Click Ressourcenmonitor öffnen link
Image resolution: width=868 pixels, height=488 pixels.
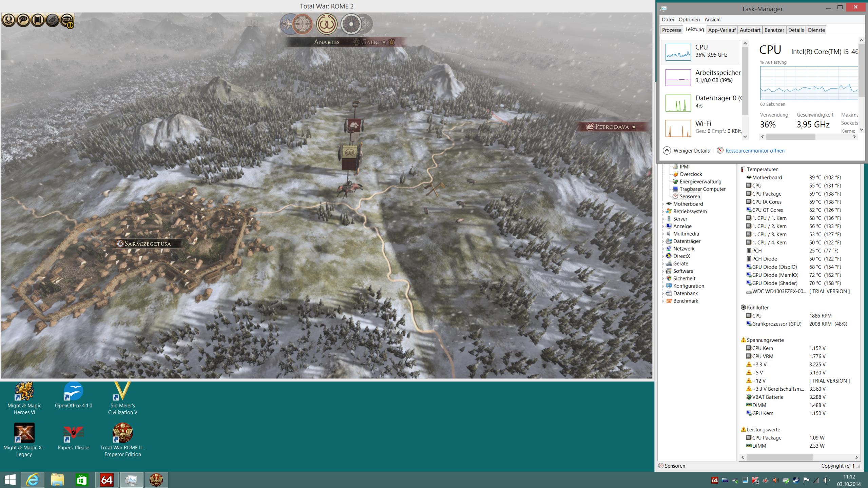755,151
